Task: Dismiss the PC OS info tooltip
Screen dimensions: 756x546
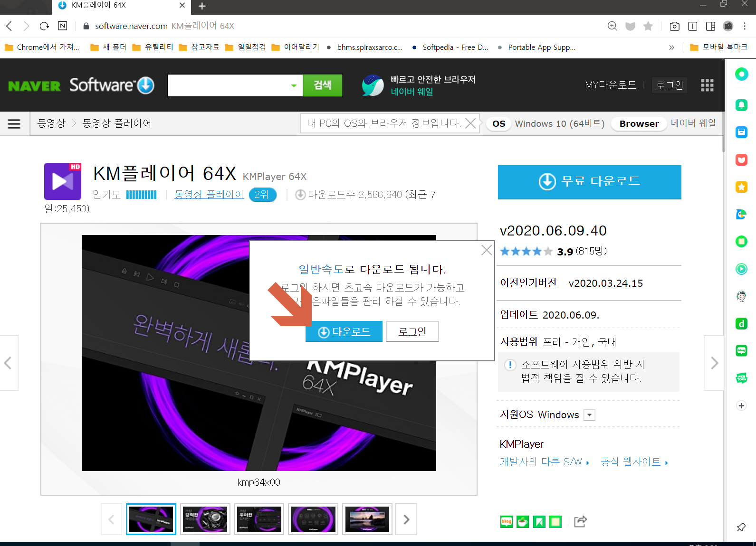Action: click(x=470, y=123)
